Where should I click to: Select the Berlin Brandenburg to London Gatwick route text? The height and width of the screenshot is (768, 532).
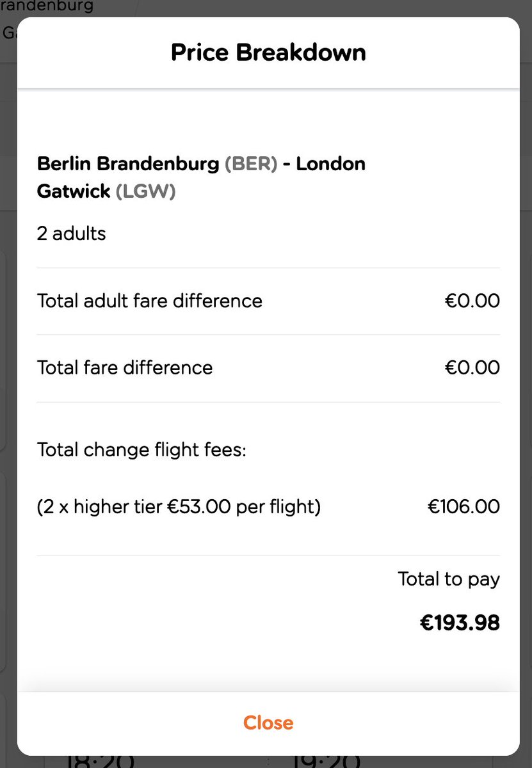[201, 177]
